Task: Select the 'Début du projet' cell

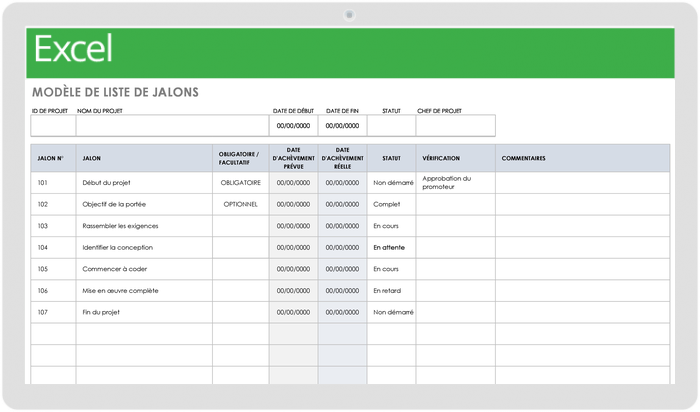Action: coord(144,183)
